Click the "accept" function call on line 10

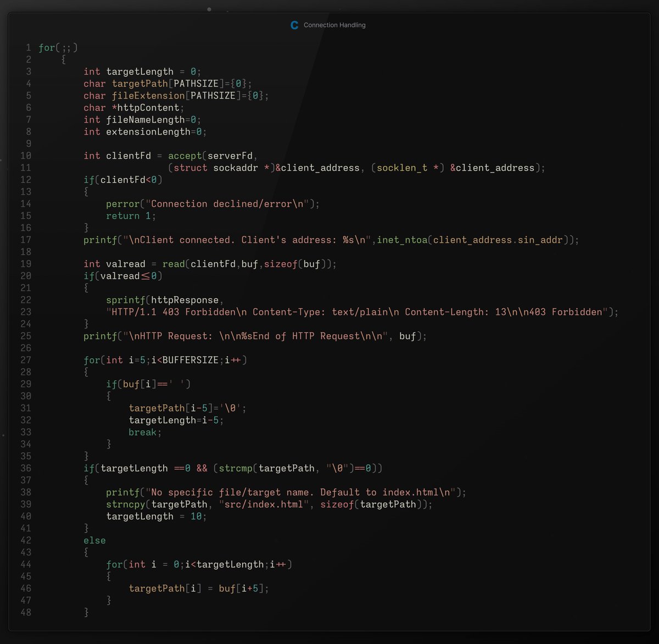pos(185,156)
